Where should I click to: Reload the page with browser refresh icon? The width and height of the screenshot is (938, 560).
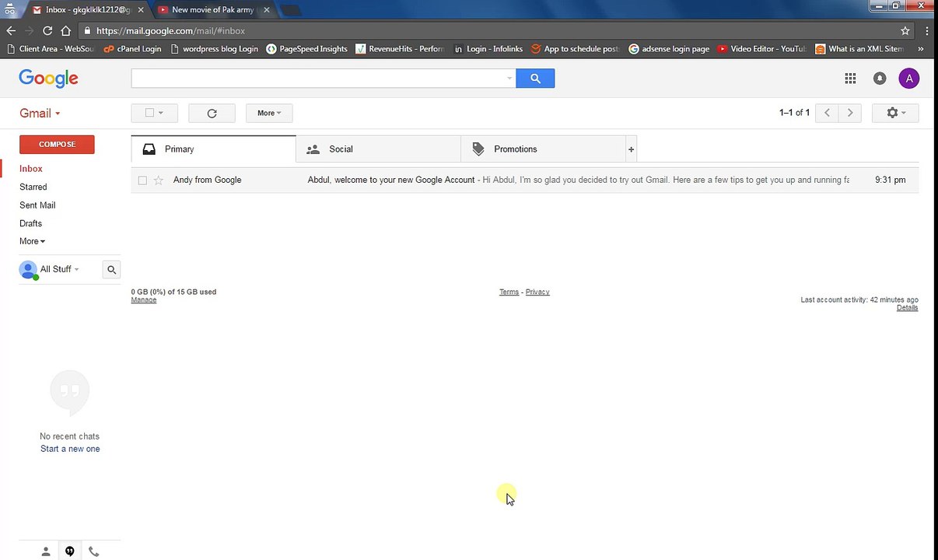[x=47, y=30]
